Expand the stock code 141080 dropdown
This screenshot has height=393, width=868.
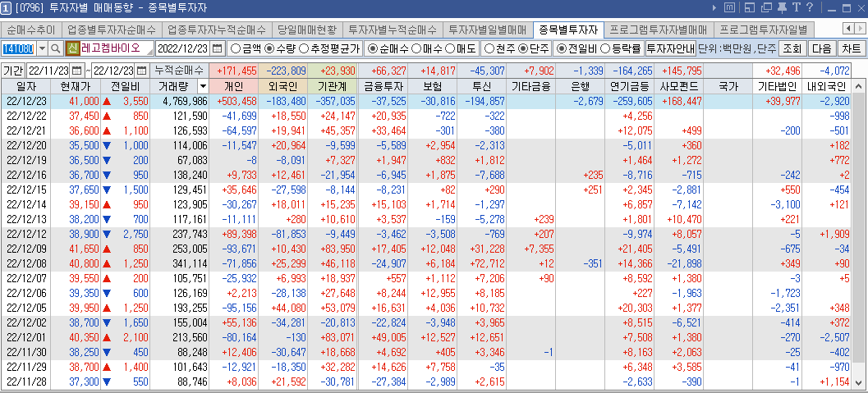pyautogui.click(x=43, y=48)
